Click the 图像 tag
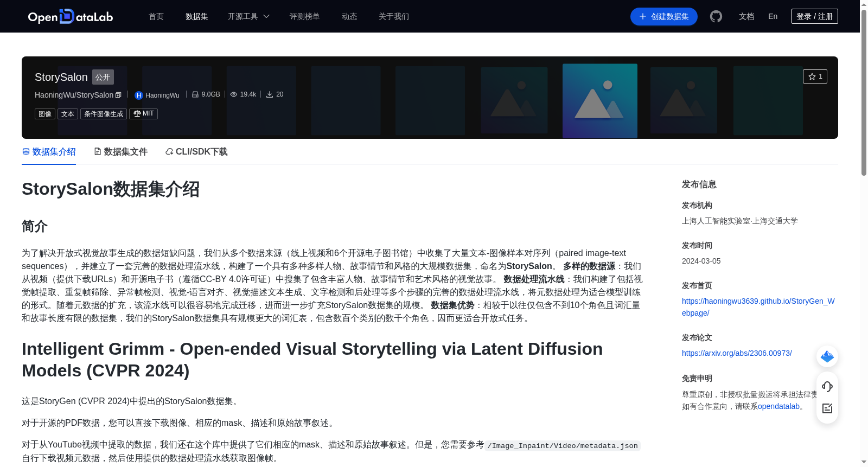Screen dimensions: 868x467 click(45, 114)
